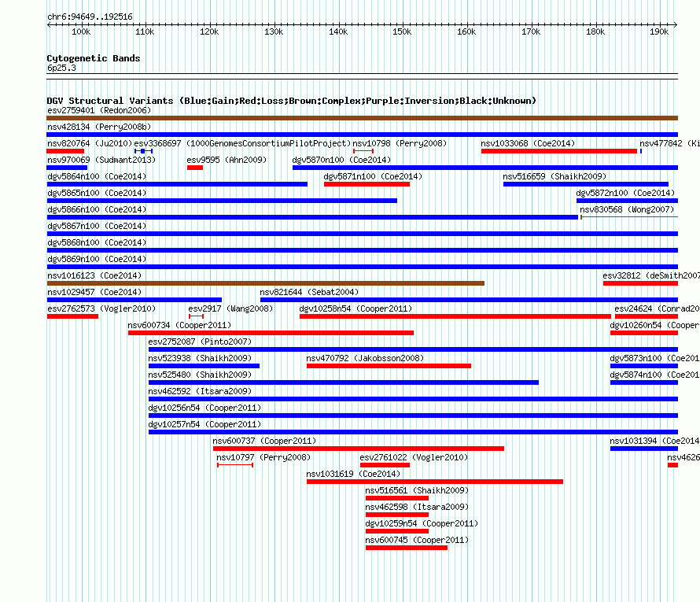
Task: Click the 100k ruler position label
Action: (x=81, y=31)
